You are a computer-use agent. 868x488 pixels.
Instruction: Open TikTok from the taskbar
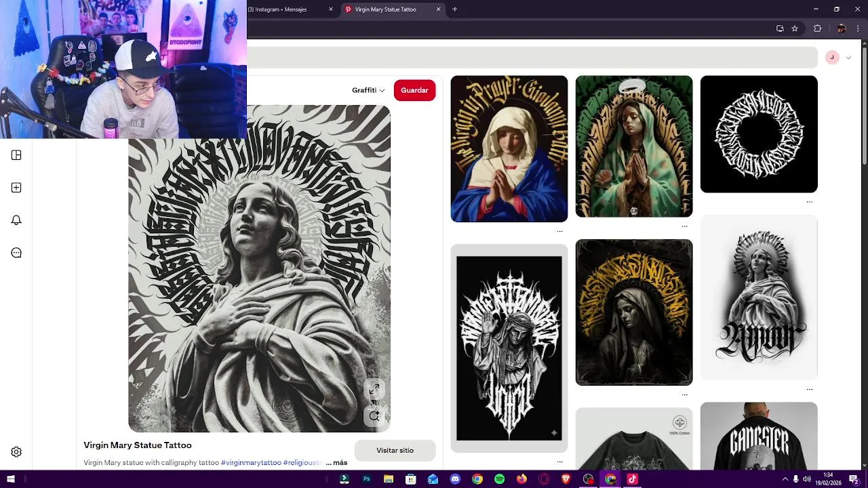pyautogui.click(x=633, y=479)
